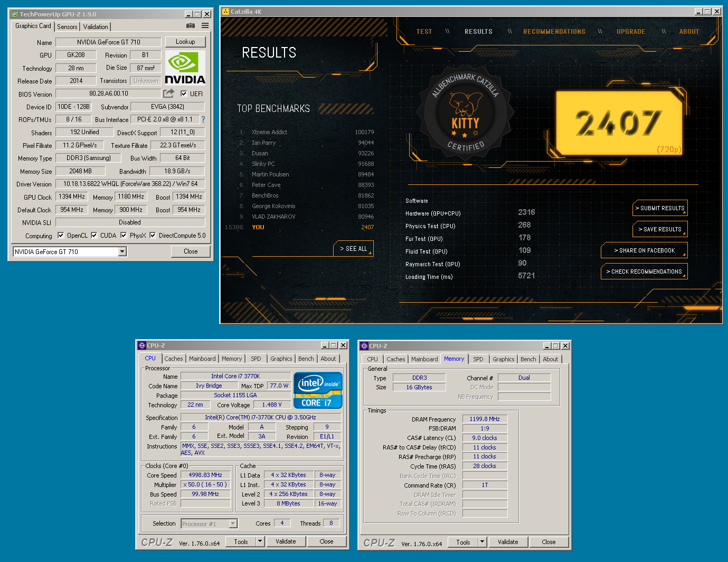This screenshot has width=728, height=562.
Task: Toggle the CUDA checkbox
Action: 94,236
